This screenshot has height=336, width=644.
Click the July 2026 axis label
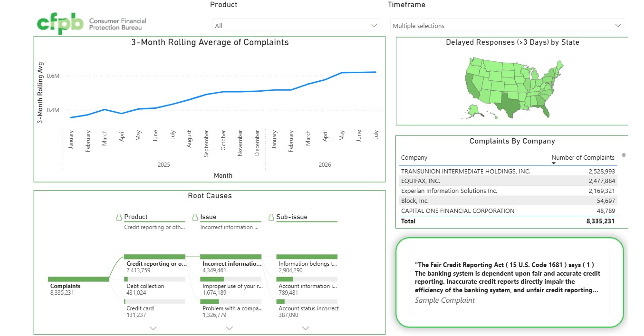point(376,134)
